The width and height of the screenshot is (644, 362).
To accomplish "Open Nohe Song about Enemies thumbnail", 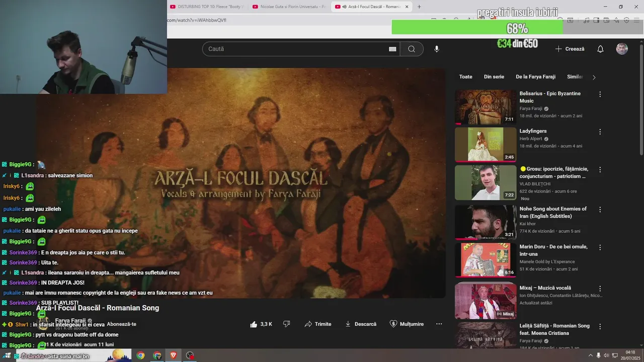I will pos(486,222).
